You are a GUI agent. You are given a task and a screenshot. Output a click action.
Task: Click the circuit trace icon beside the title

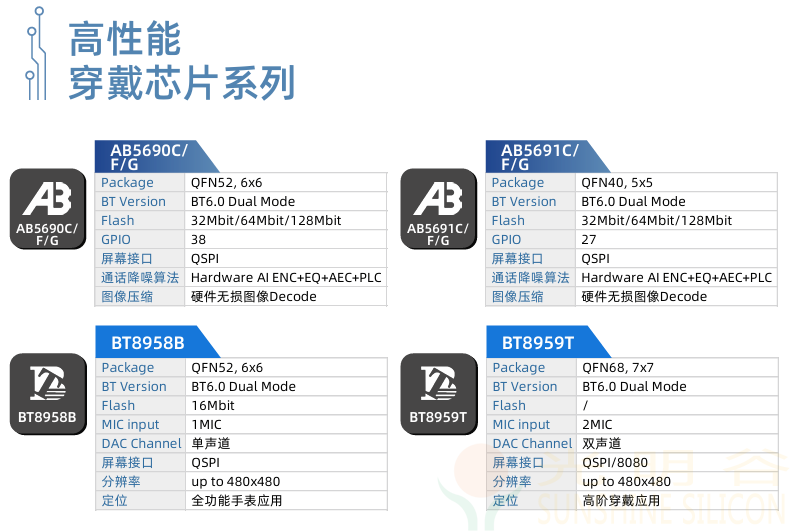coord(36,53)
